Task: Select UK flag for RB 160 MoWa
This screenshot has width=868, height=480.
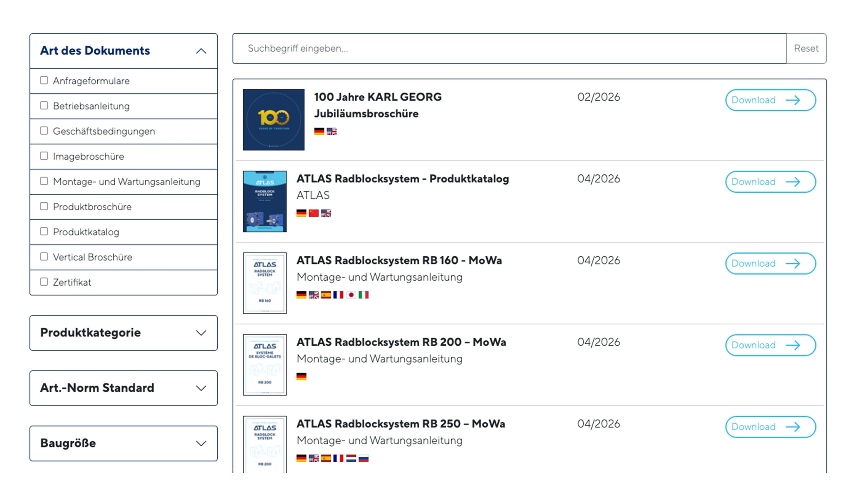Action: click(313, 295)
